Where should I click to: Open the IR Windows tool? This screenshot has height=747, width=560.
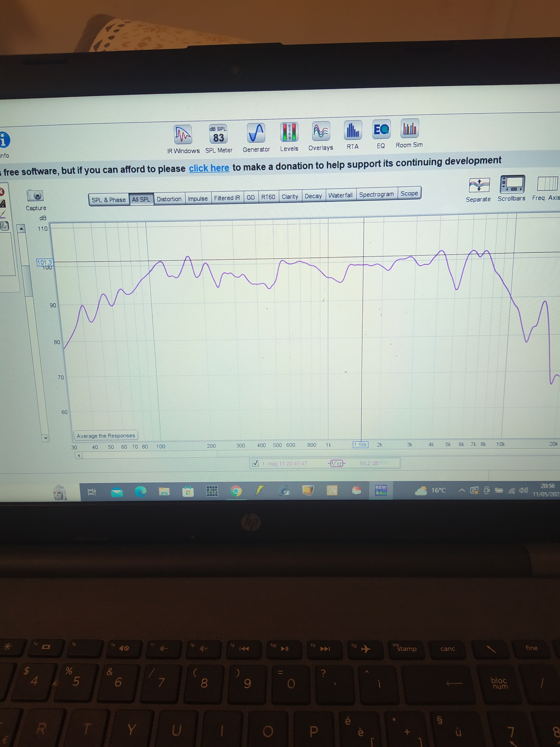(x=183, y=139)
